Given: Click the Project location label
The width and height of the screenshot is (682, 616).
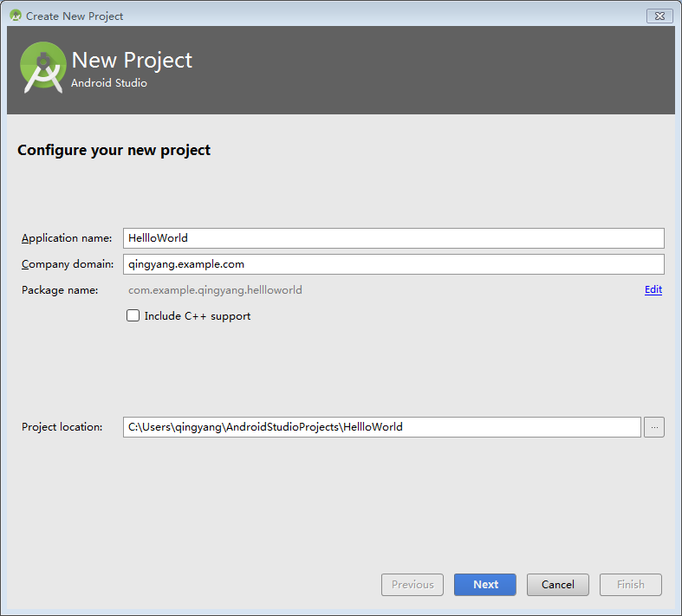Looking at the screenshot, I should coord(62,427).
